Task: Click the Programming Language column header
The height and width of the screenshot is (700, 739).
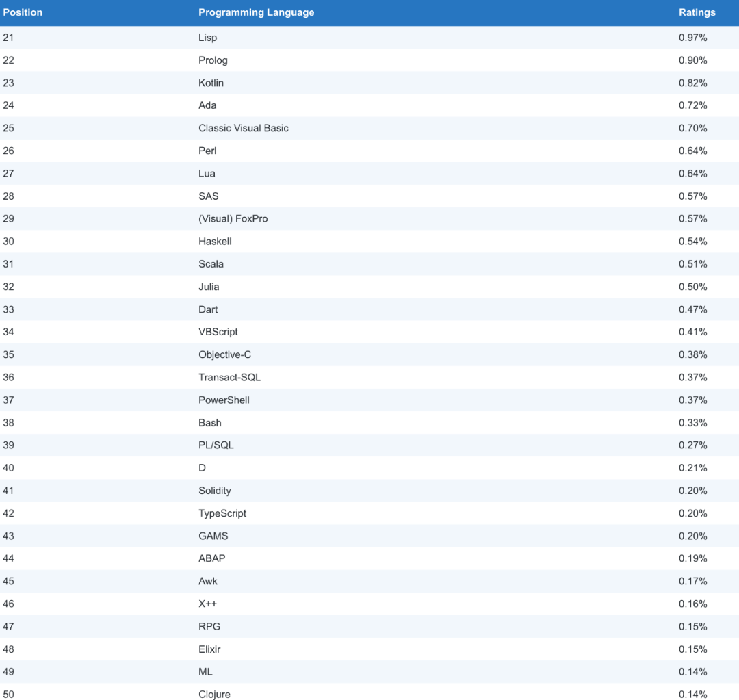Action: [256, 13]
